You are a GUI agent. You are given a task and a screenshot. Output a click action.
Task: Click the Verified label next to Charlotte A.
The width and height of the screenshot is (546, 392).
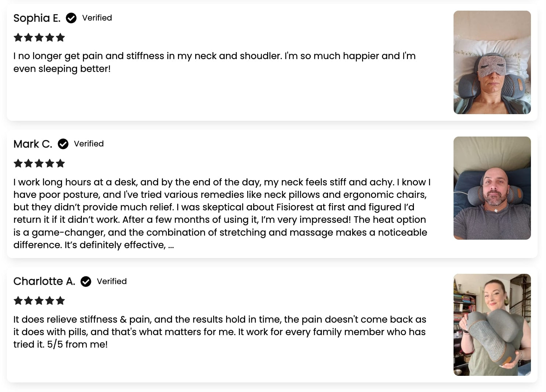112,282
